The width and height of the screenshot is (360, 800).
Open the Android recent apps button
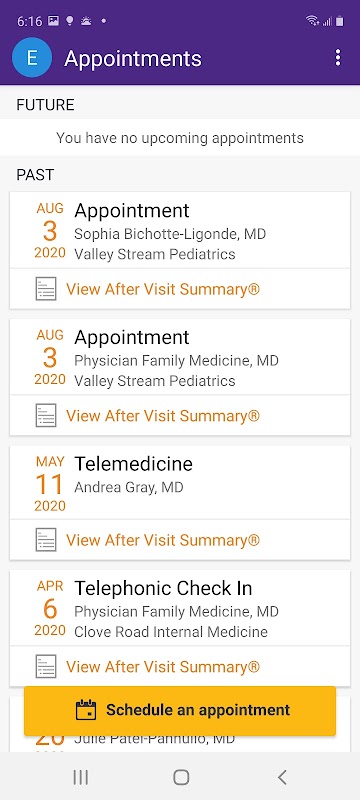[x=81, y=777]
